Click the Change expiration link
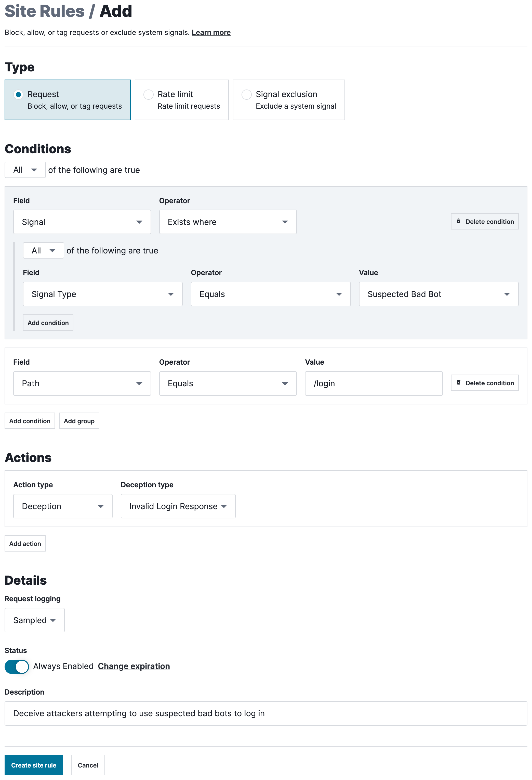The width and height of the screenshot is (532, 780). [x=134, y=666]
